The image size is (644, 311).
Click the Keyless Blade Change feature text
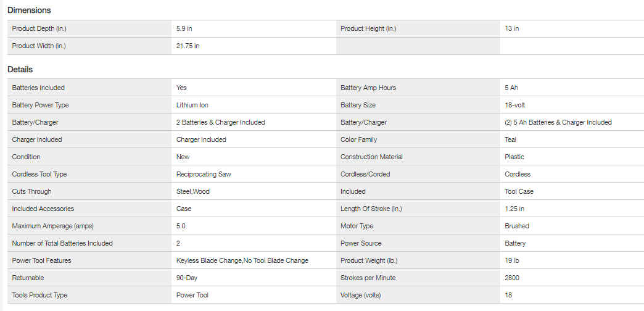point(207,260)
